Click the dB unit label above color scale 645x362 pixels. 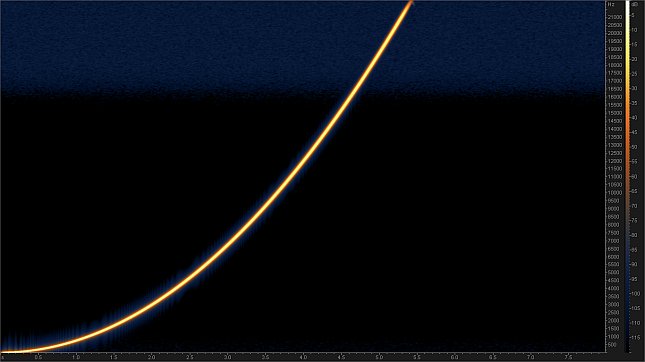pos(634,5)
